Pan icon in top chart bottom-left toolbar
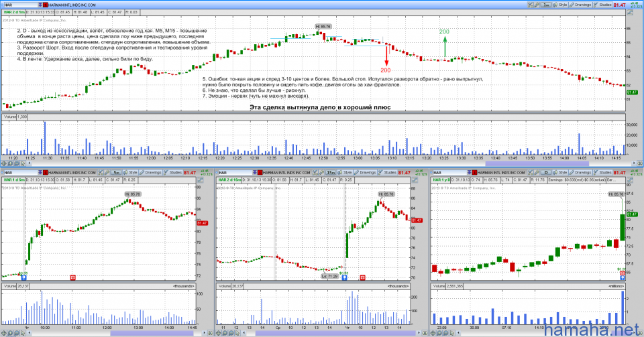The height and width of the screenshot is (337, 644). 4,163
